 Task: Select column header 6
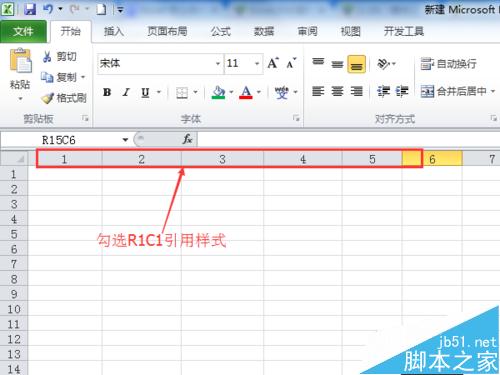(432, 159)
